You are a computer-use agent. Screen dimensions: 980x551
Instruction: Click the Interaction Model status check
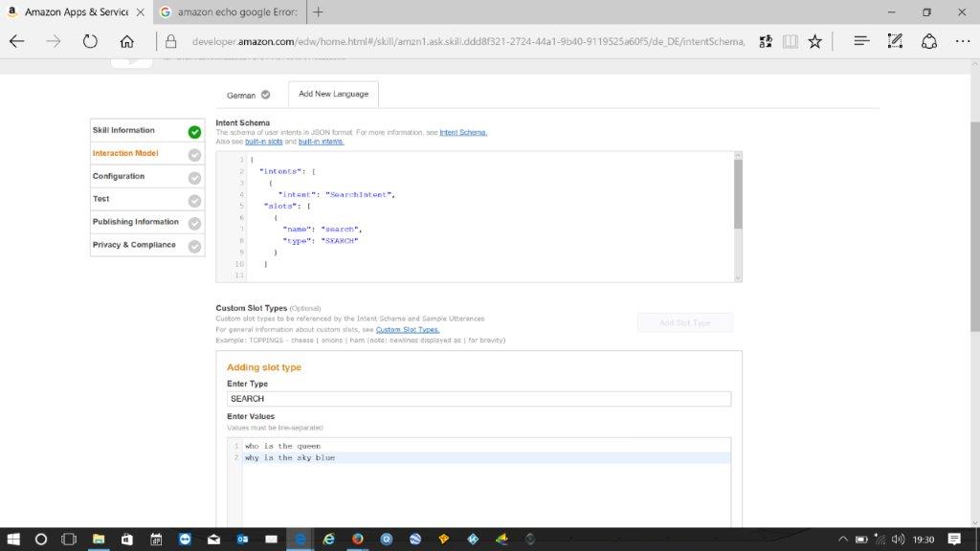point(195,155)
